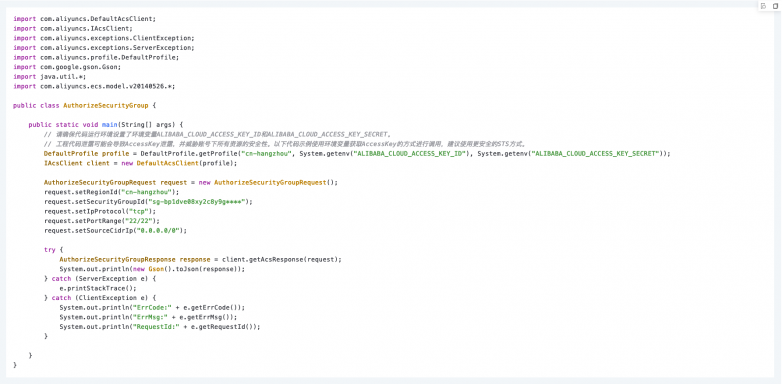Viewport: 782px width, 384px height.
Task: Click the new DefaultAcsClient(profile) expression
Action: 178,163
